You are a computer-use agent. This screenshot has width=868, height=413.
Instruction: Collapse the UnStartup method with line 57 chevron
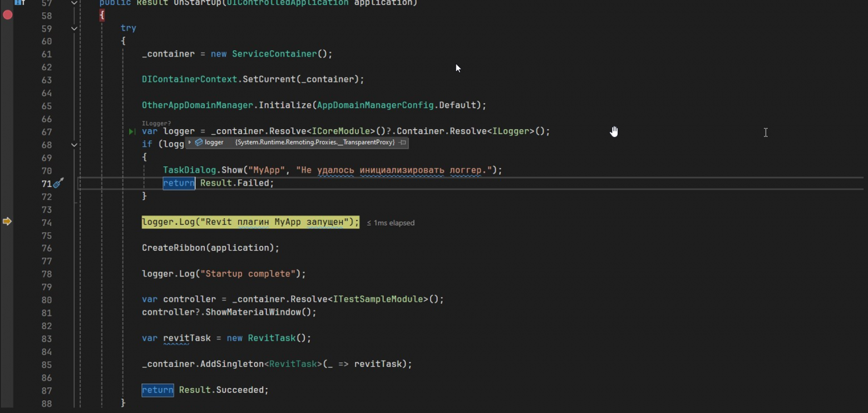tap(74, 3)
